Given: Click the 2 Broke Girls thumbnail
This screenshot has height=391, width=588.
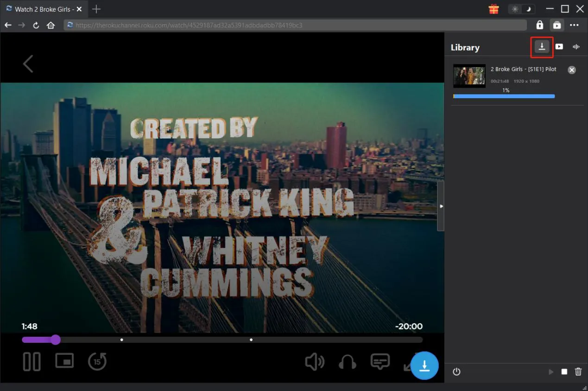Looking at the screenshot, I should [x=469, y=76].
